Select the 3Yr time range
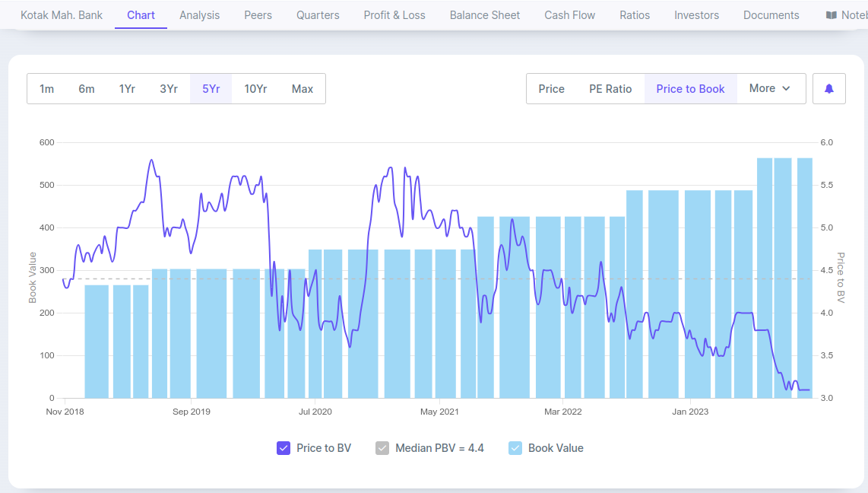 pyautogui.click(x=169, y=89)
